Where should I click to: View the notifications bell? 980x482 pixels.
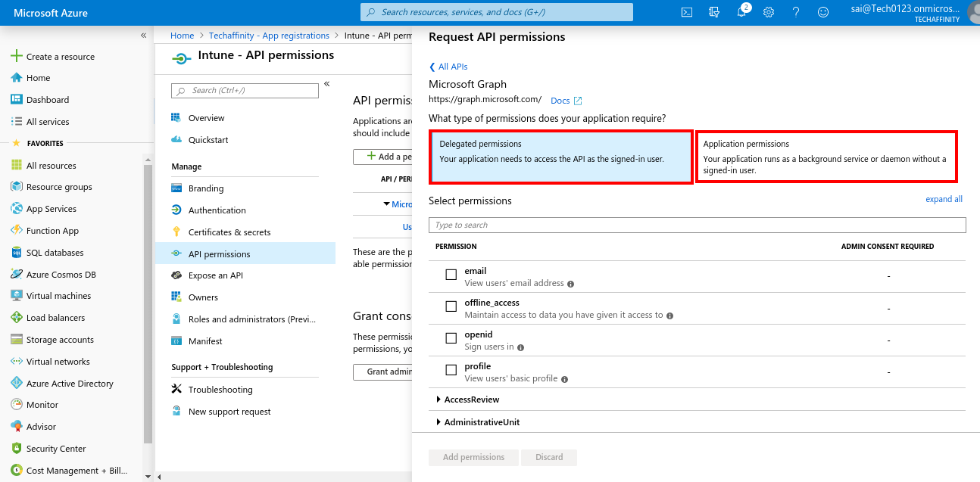coord(741,11)
